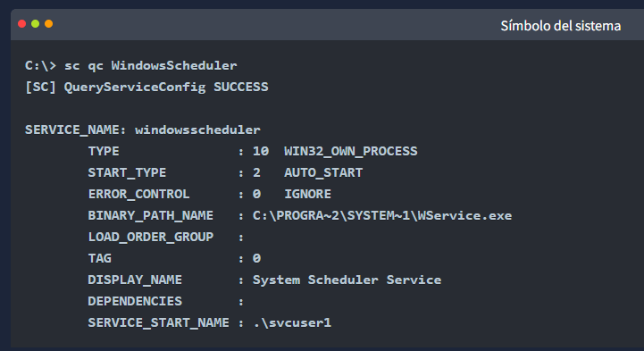Click "SERVICE_NAME: windowsscheduler" line
The image size is (644, 351).
pyautogui.click(x=143, y=130)
